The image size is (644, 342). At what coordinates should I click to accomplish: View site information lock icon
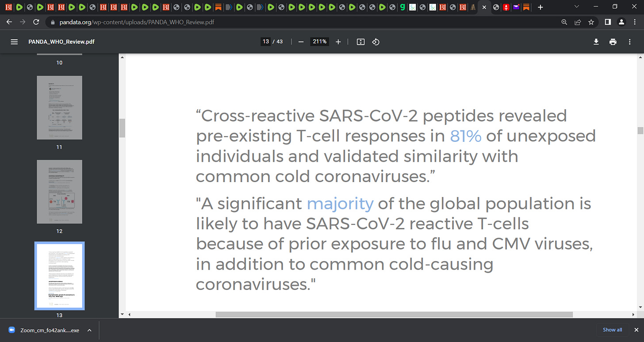click(x=52, y=22)
